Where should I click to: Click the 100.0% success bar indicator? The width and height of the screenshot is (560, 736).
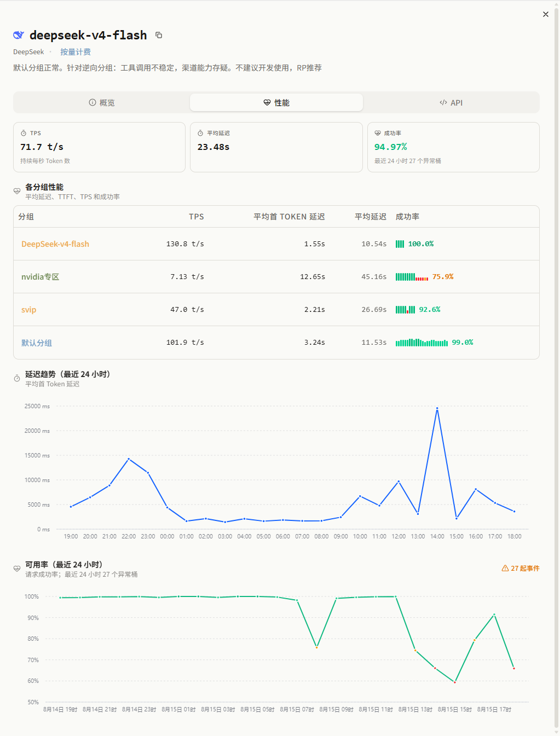[x=400, y=244]
